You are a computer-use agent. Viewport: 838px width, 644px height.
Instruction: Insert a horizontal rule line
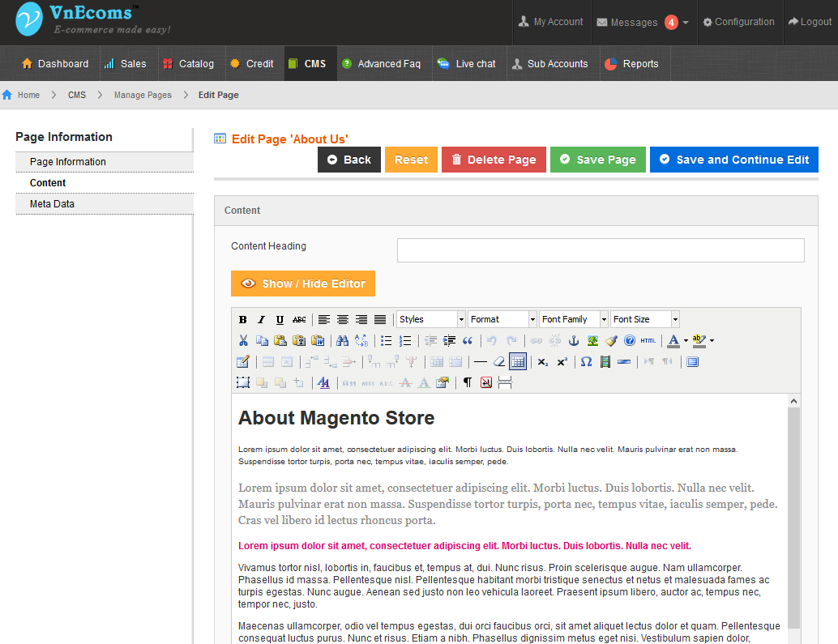(481, 361)
